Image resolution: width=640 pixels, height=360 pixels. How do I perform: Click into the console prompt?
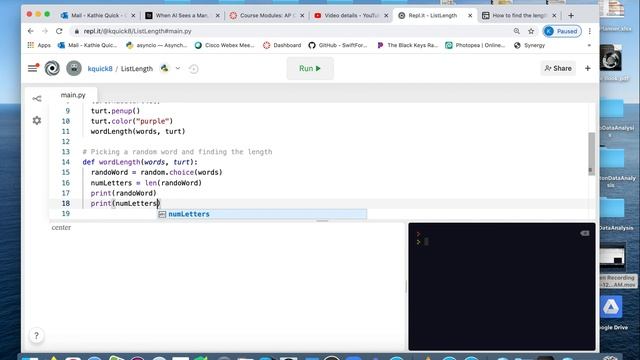pos(427,242)
